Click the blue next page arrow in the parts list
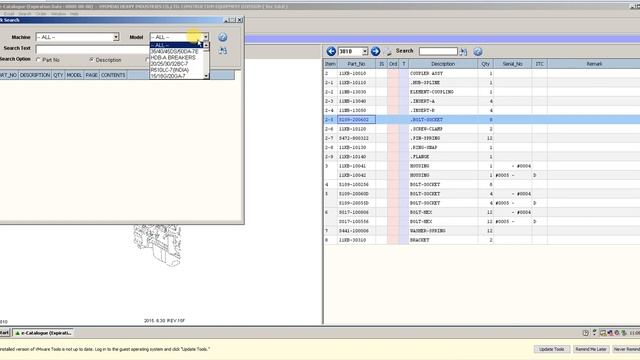The image size is (640, 360). (375, 51)
